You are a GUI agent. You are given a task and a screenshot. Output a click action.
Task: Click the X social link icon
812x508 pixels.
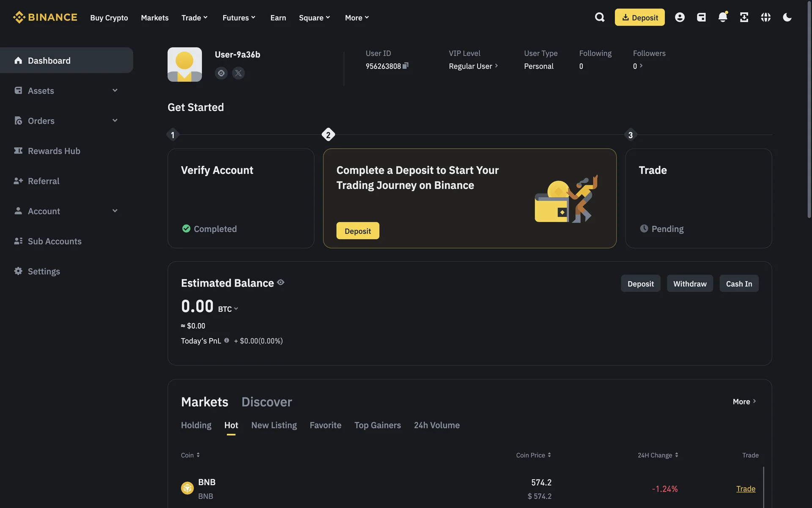pyautogui.click(x=239, y=73)
